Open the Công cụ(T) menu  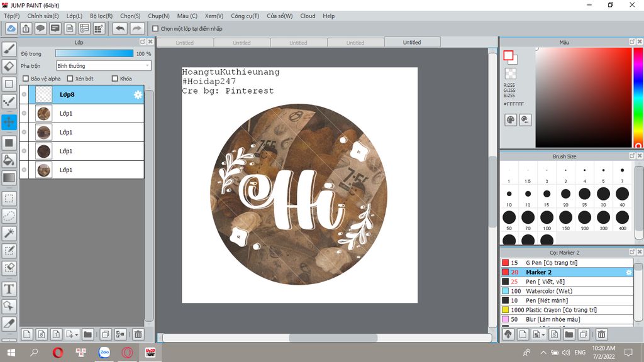click(245, 16)
